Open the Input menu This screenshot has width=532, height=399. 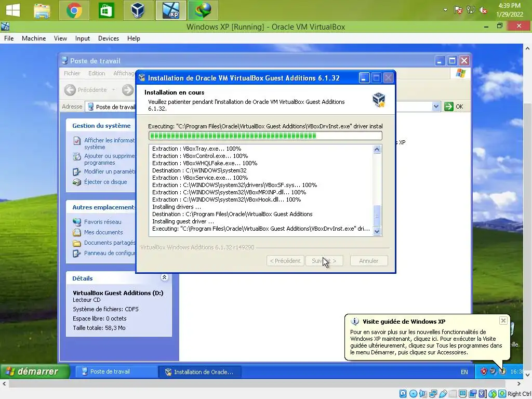pos(83,38)
